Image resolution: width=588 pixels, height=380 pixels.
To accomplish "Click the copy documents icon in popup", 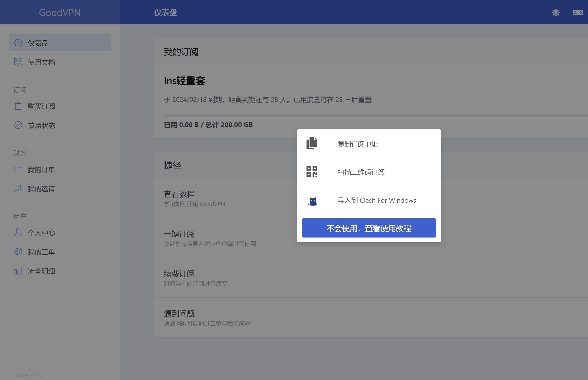I will [x=312, y=143].
